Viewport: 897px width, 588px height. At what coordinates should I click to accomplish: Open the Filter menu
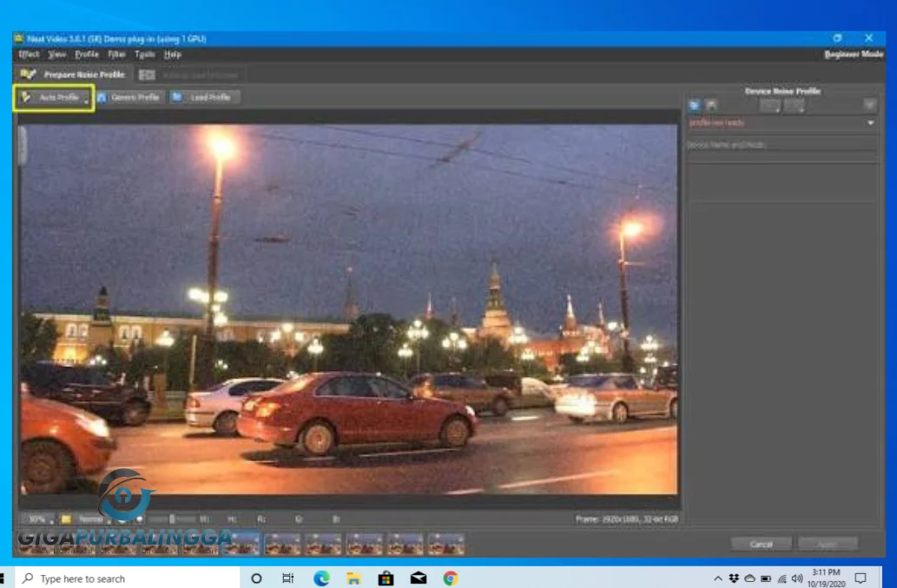116,55
